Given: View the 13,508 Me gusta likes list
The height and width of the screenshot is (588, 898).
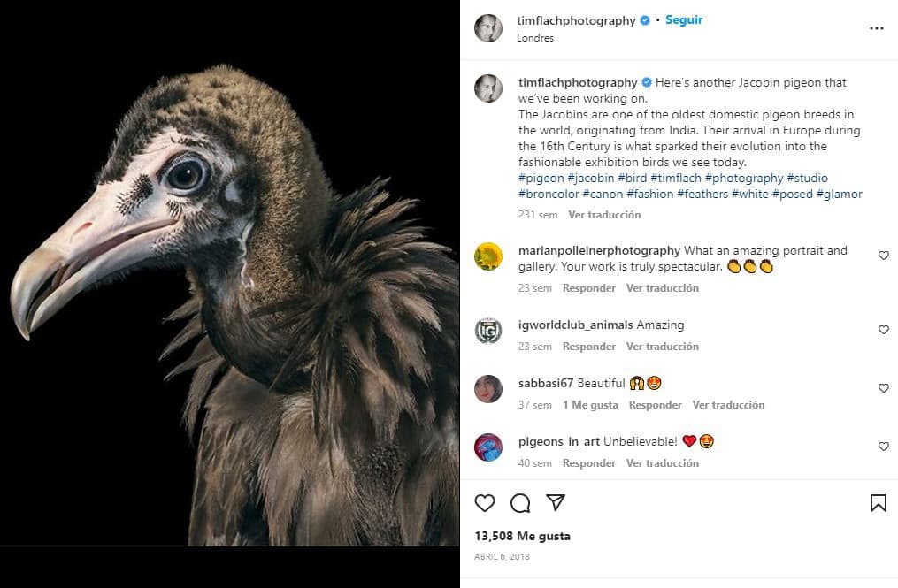Looking at the screenshot, I should point(522,536).
